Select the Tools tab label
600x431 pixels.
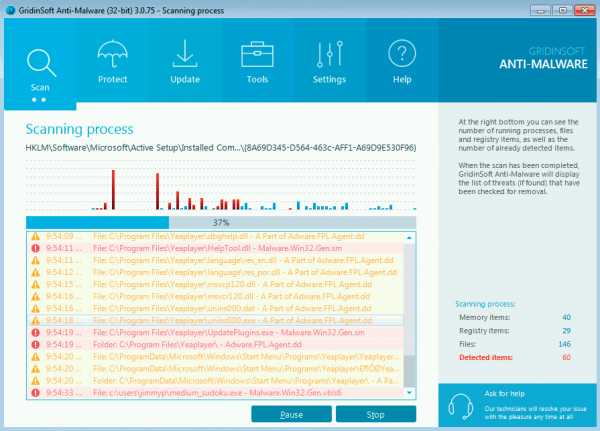pos(257,79)
